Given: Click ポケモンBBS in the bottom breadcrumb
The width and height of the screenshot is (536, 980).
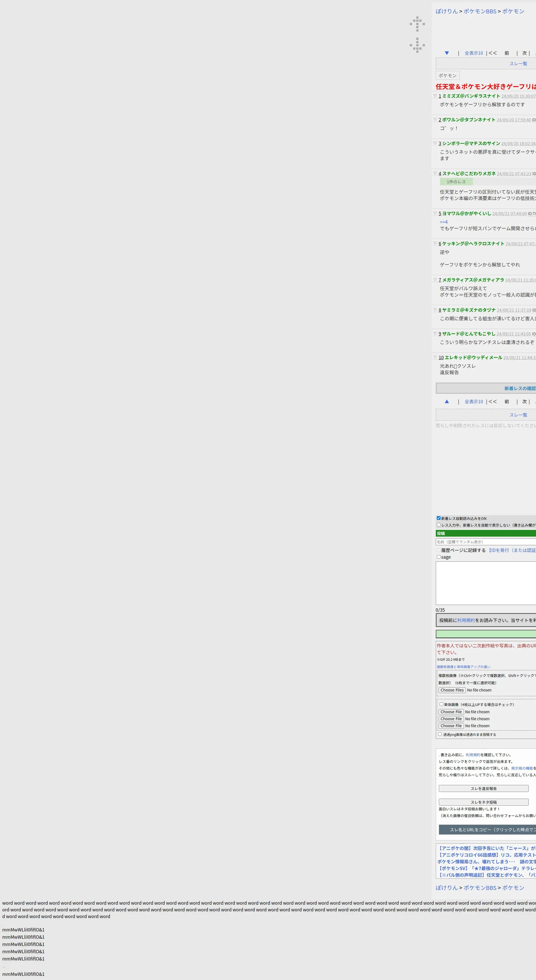Looking at the screenshot, I should (x=480, y=888).
